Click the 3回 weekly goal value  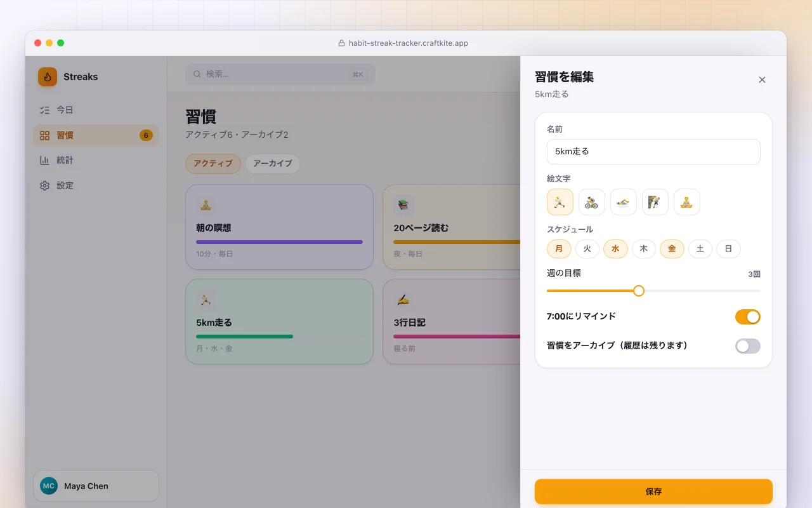pyautogui.click(x=754, y=274)
